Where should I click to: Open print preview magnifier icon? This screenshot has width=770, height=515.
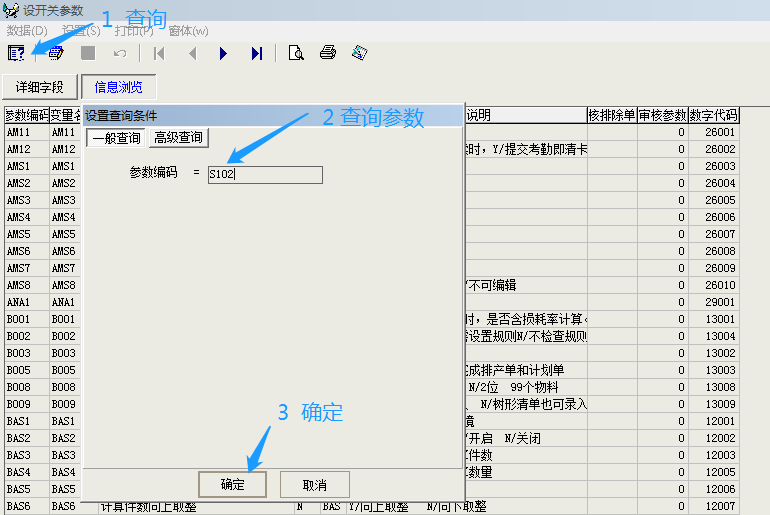[295, 53]
